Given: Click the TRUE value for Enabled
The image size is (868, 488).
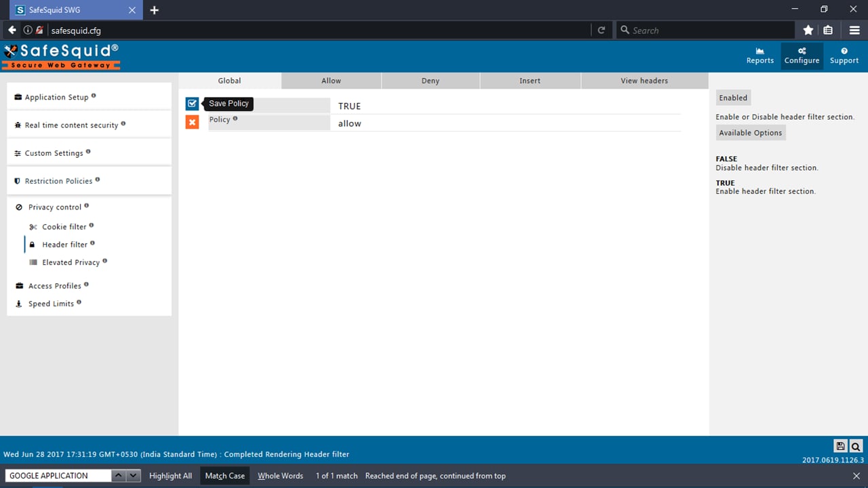Looking at the screenshot, I should coord(349,106).
